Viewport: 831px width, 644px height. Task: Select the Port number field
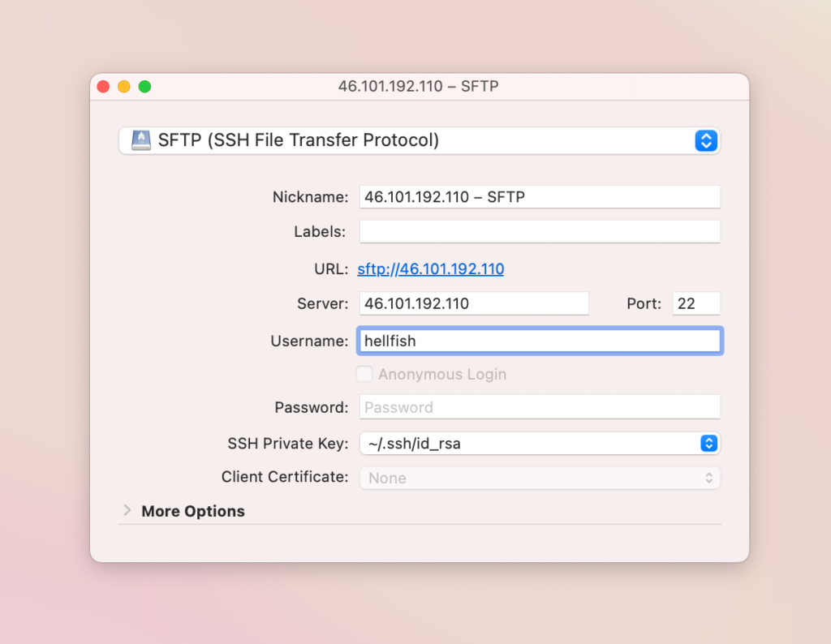pos(695,303)
